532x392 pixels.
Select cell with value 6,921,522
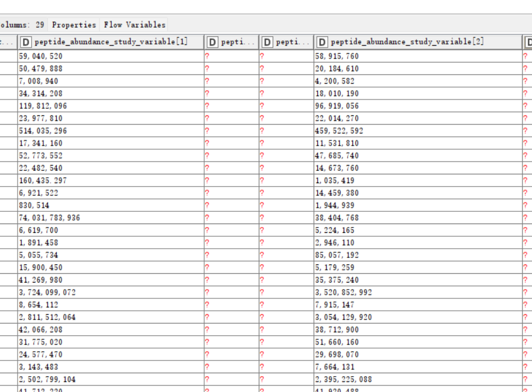(x=111, y=193)
